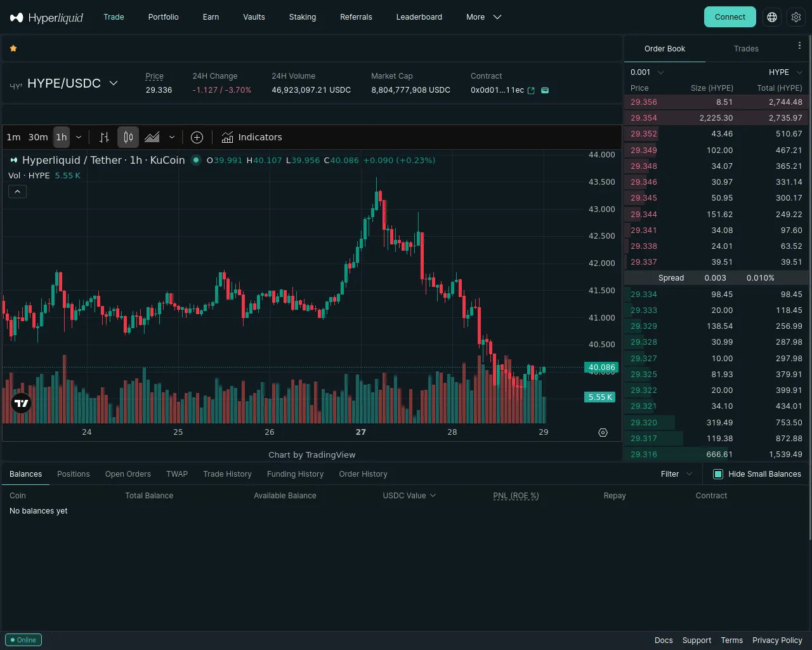Viewport: 812px width, 650px height.
Task: Select the candlestick chart style icon
Action: [128, 137]
